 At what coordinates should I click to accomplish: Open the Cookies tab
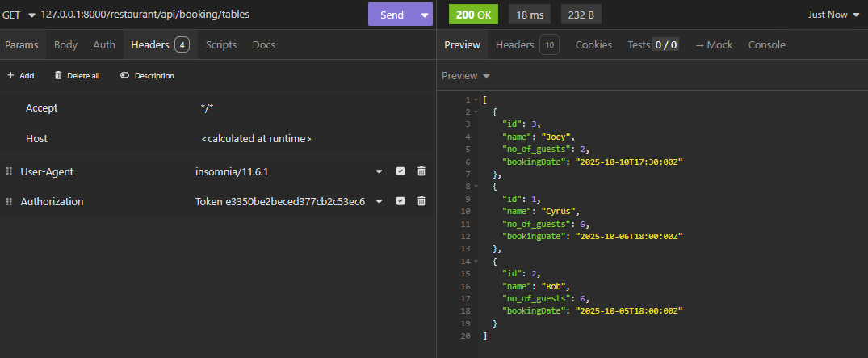pyautogui.click(x=593, y=45)
